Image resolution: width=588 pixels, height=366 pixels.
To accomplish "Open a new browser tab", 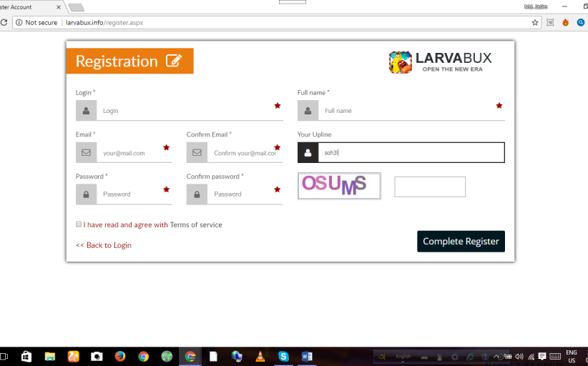I will (76, 7).
